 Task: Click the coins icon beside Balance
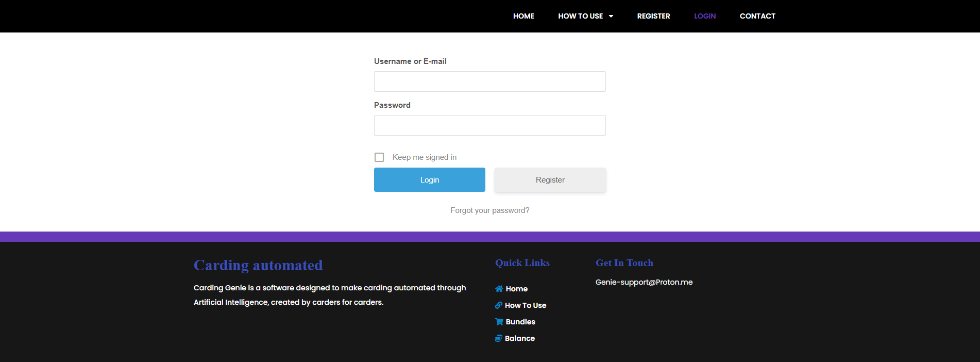pos(499,338)
